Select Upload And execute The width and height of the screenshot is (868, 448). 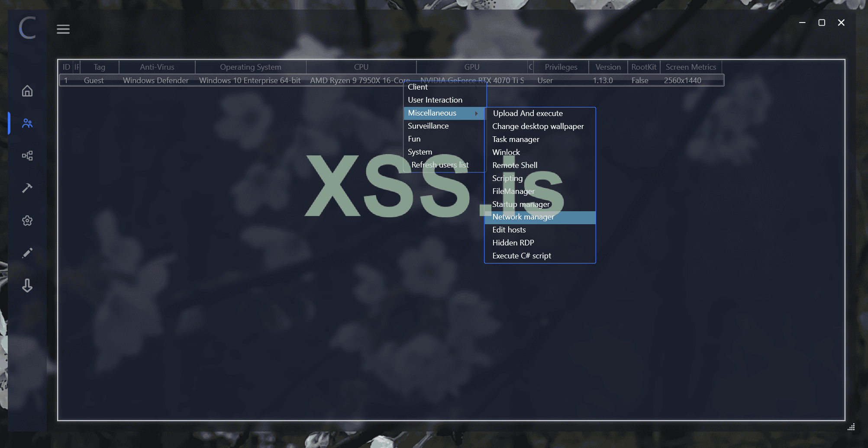pos(540,113)
